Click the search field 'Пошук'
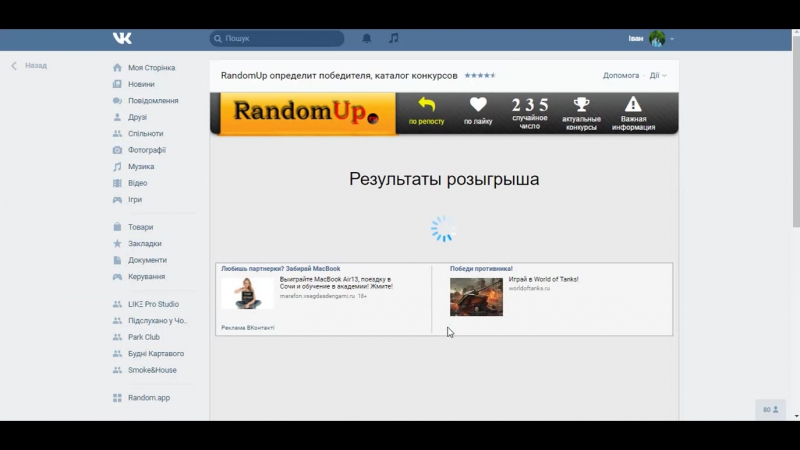The image size is (800, 450). point(277,38)
